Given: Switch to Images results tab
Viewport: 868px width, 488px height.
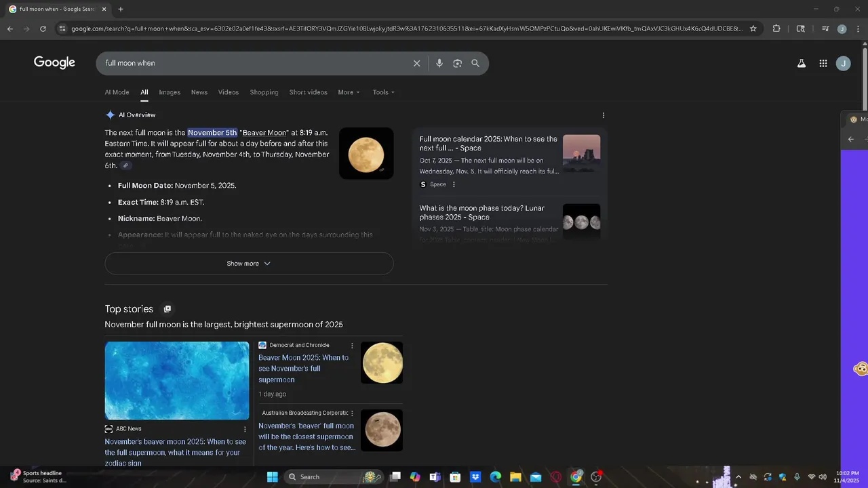Looking at the screenshot, I should click(x=170, y=92).
